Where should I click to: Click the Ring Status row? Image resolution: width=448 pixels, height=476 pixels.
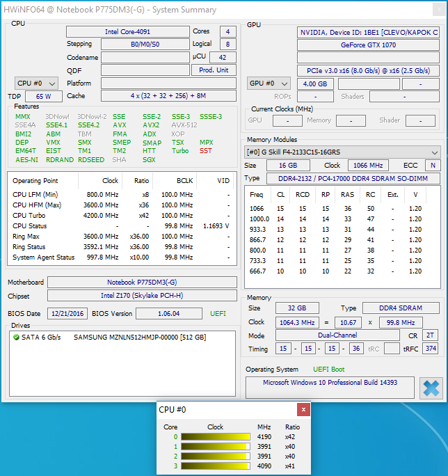(122, 247)
